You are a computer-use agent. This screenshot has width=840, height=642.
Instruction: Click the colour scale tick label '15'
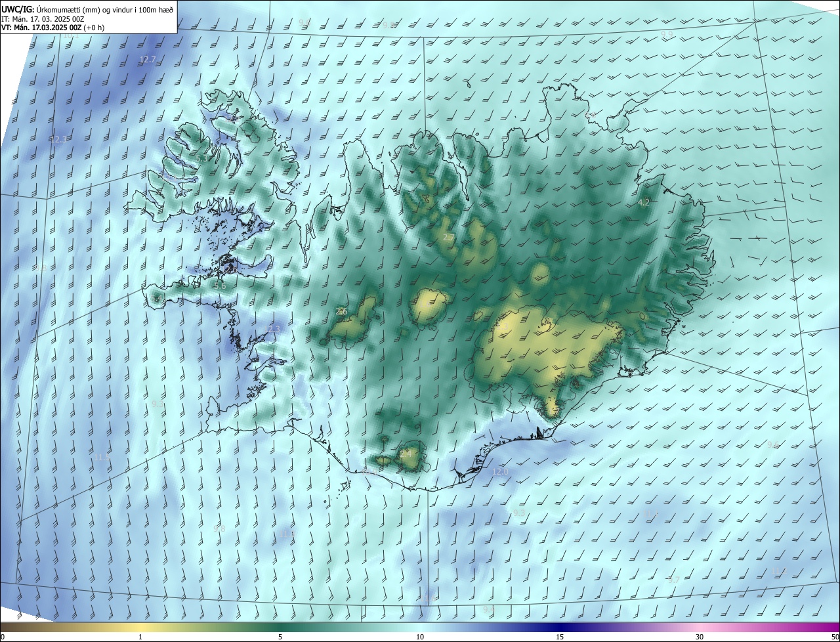point(560,637)
